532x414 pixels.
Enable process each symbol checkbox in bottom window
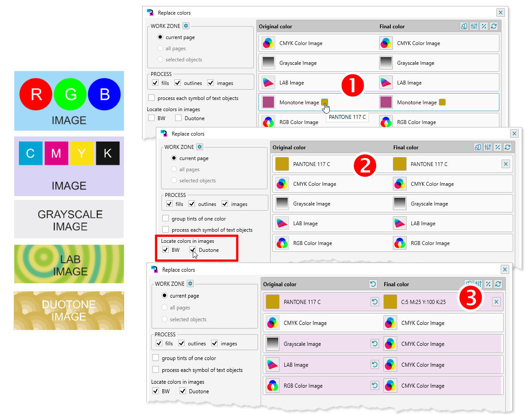[x=155, y=369]
